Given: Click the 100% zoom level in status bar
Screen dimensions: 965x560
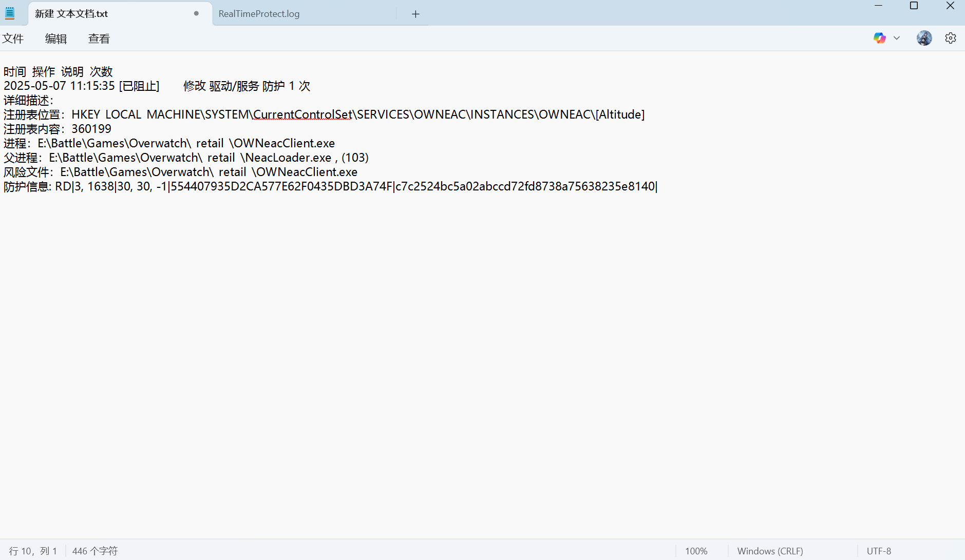Looking at the screenshot, I should tap(696, 551).
